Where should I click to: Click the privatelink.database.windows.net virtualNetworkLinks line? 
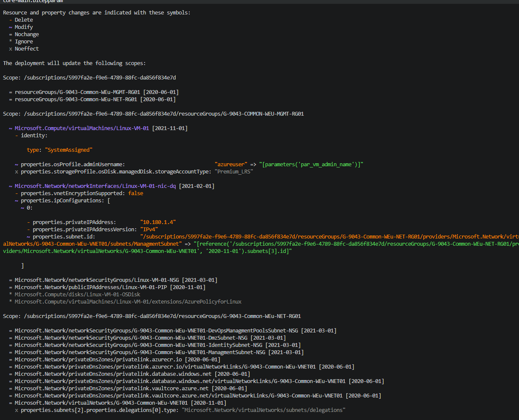click(197, 381)
